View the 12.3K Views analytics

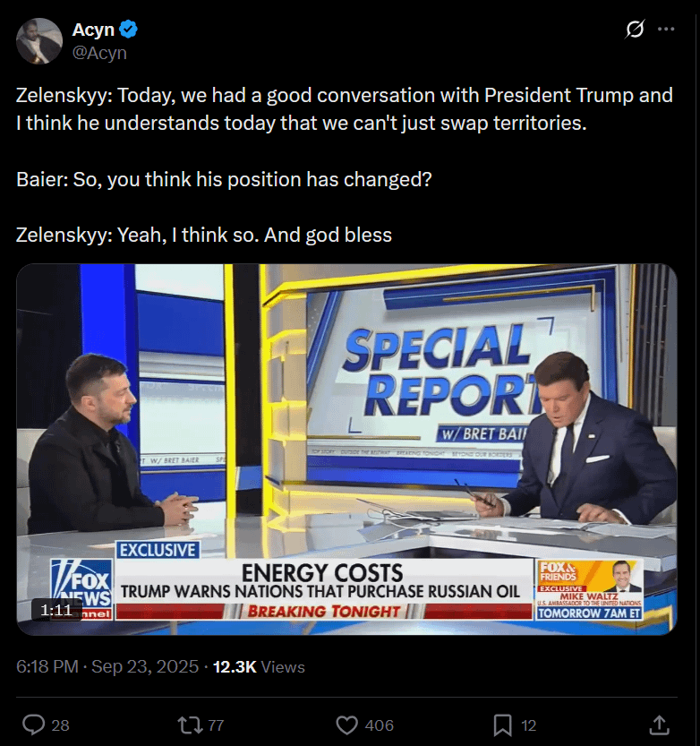click(x=259, y=667)
